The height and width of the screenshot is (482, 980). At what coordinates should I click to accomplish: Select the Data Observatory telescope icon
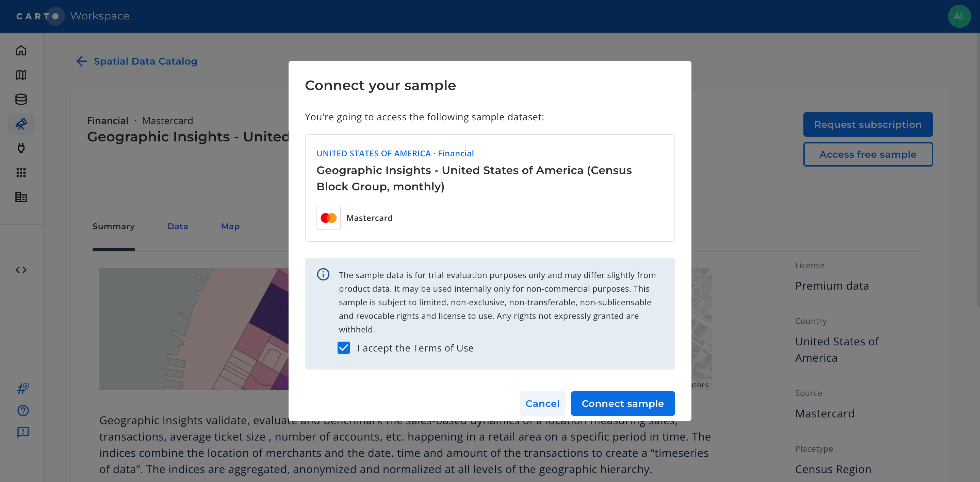coord(21,123)
